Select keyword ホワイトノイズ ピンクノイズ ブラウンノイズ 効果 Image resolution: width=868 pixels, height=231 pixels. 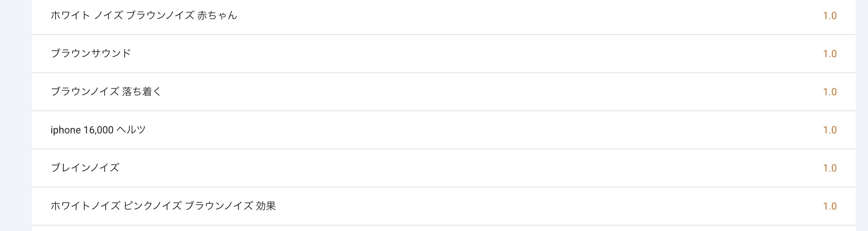click(163, 206)
